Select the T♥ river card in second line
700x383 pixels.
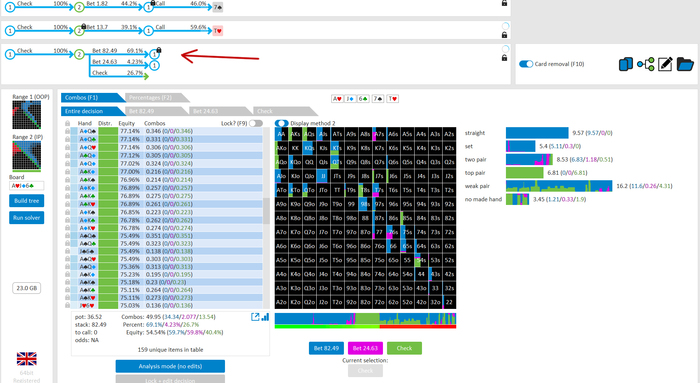coord(217,30)
